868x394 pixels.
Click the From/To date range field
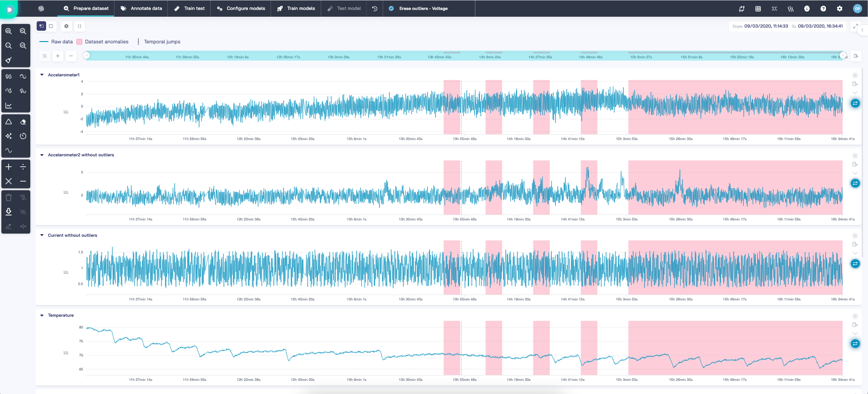[x=787, y=26]
